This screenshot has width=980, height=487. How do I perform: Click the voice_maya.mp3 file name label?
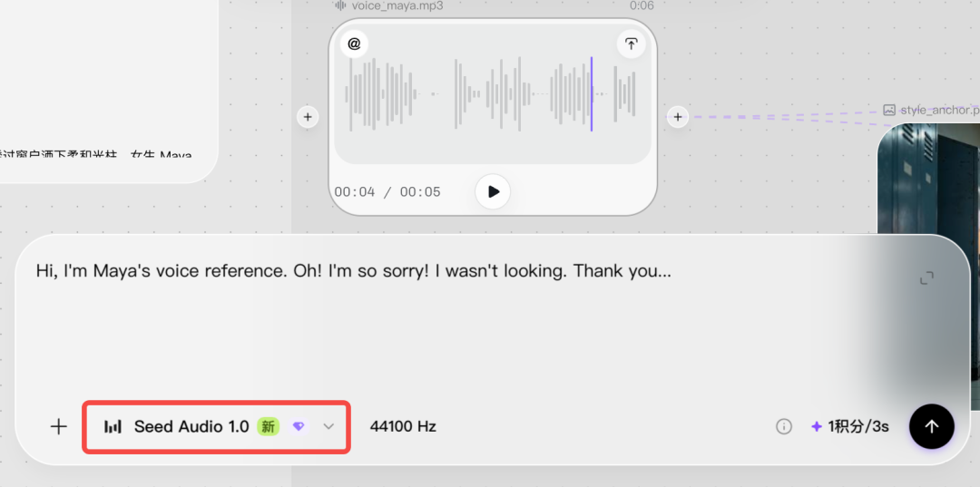(387, 6)
